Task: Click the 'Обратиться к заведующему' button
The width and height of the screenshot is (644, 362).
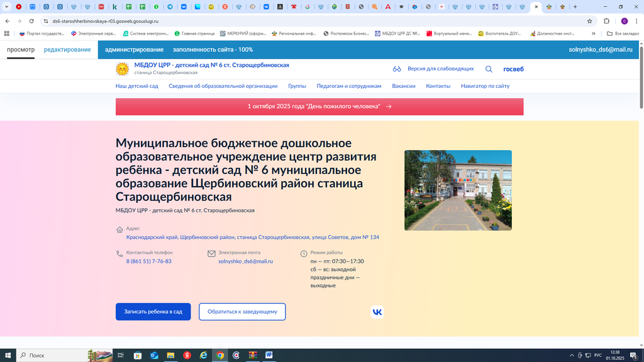Action: coord(242,312)
